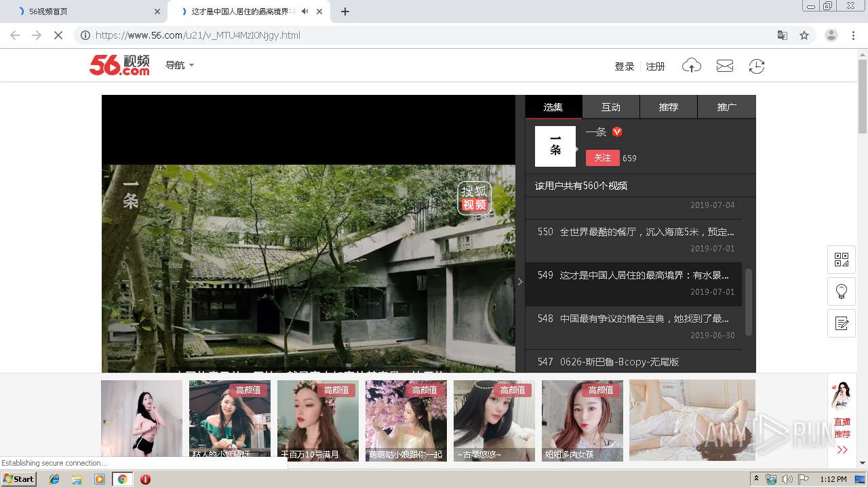Open the watch history clock icon
The width and height of the screenshot is (868, 488).
pyautogui.click(x=756, y=66)
